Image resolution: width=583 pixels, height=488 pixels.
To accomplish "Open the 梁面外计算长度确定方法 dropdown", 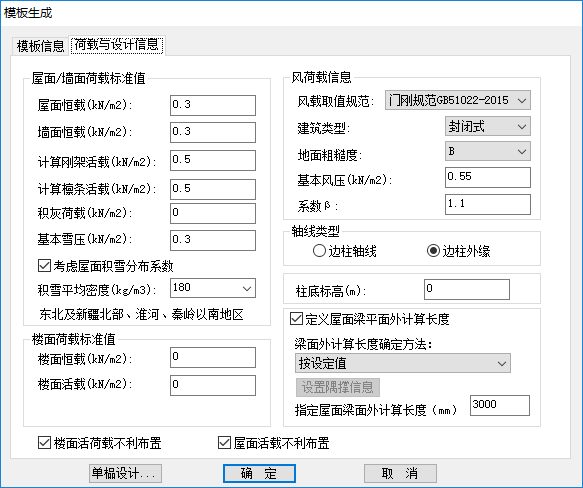I will 403,363.
